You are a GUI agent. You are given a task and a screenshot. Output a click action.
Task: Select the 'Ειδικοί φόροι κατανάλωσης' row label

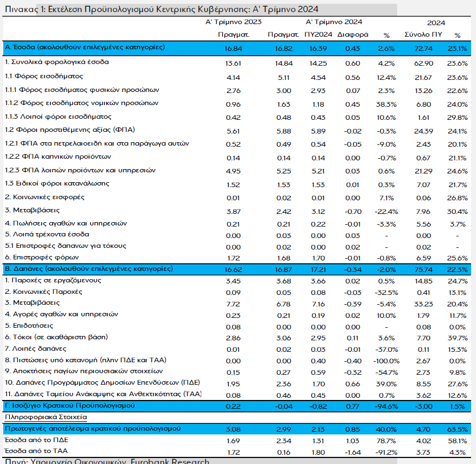coord(57,183)
